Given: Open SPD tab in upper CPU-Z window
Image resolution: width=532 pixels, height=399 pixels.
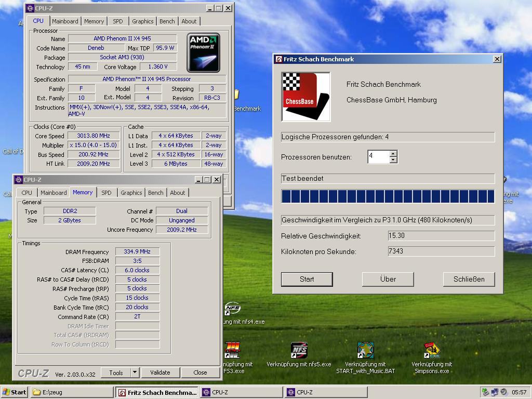Looking at the screenshot, I should (118, 21).
